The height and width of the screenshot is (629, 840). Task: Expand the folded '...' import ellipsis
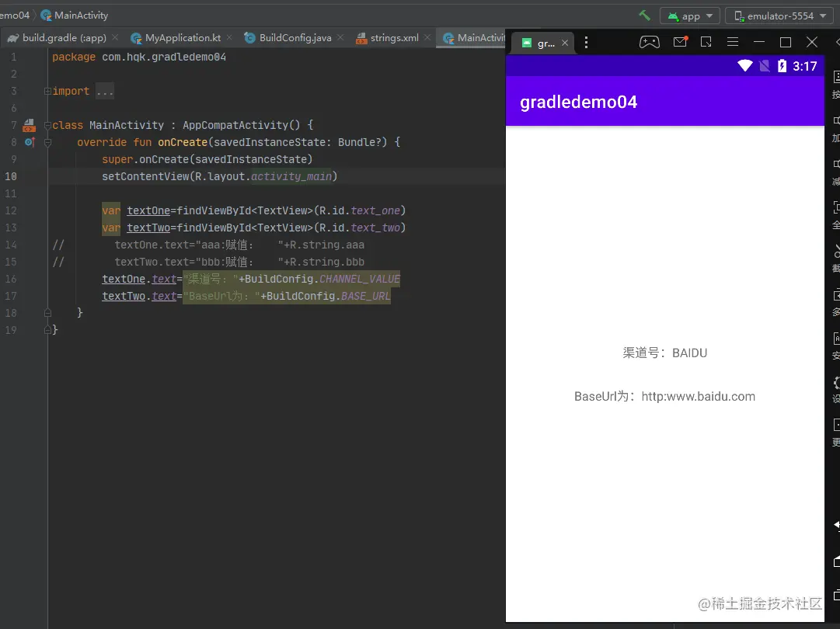[105, 92]
